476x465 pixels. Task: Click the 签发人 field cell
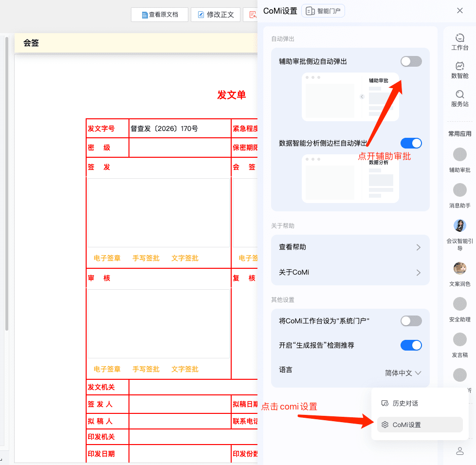coord(180,404)
